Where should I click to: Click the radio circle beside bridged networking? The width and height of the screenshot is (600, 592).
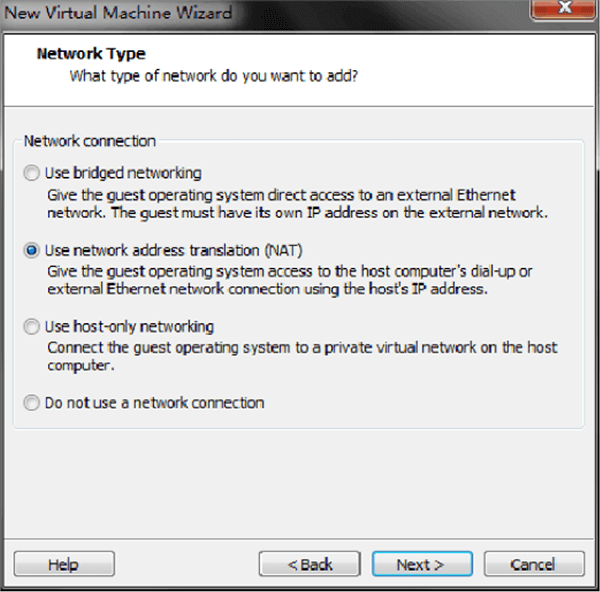pyautogui.click(x=33, y=173)
